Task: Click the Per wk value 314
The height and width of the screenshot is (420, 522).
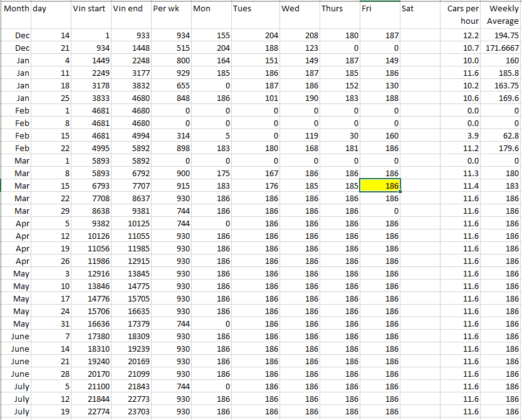Action: pos(170,135)
